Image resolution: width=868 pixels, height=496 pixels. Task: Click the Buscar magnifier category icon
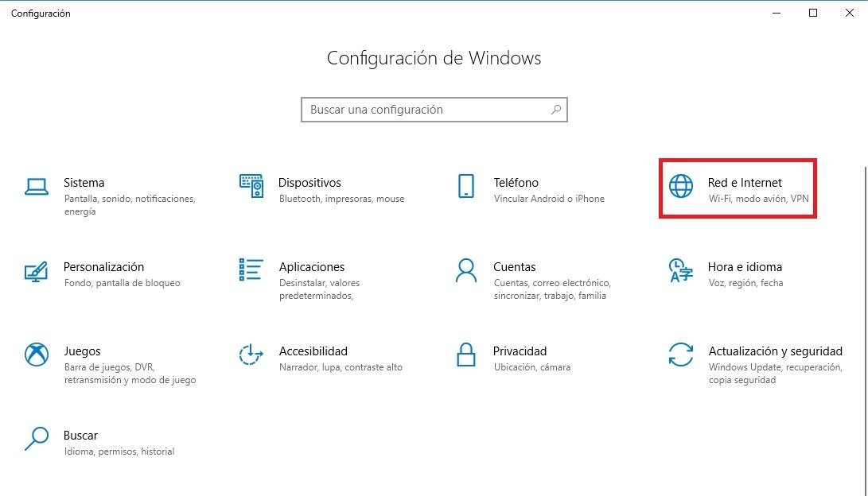(37, 439)
